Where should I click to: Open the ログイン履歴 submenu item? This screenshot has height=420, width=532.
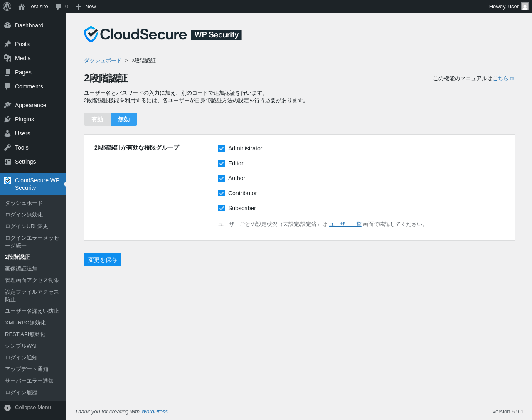pos(21,393)
